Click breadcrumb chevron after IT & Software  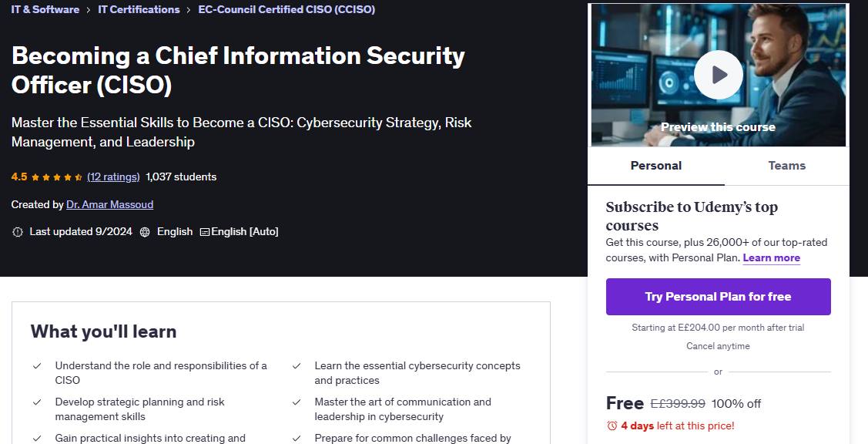(x=89, y=10)
